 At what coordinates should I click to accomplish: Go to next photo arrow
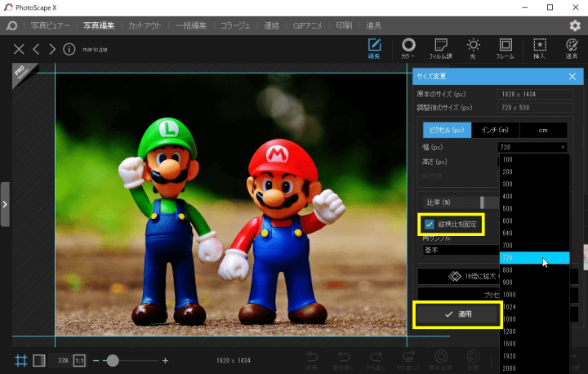click(52, 49)
